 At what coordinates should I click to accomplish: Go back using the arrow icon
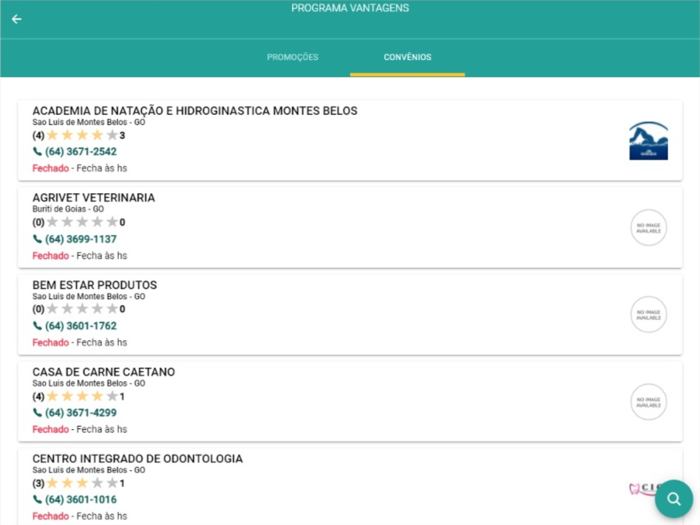click(17, 19)
